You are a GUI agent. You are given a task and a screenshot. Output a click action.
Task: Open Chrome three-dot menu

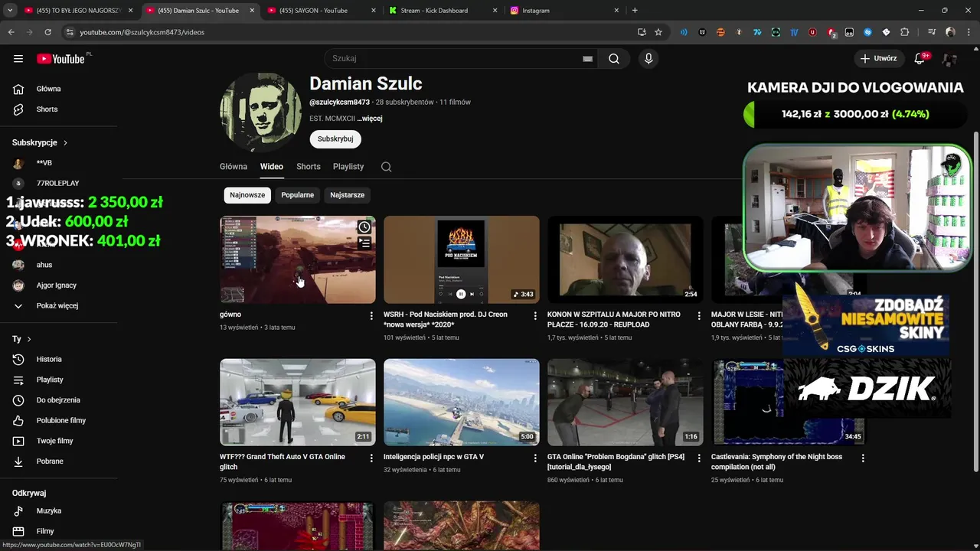969,32
